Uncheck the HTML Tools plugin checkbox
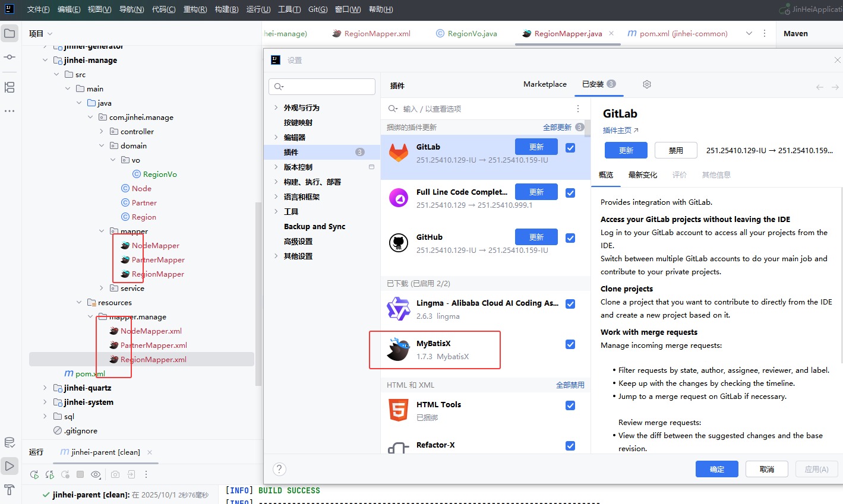Screen dimensions: 843x504 tap(570, 405)
